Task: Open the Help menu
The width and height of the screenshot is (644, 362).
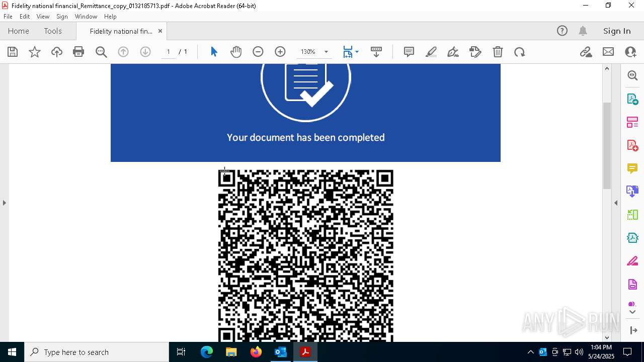Action: (110, 17)
